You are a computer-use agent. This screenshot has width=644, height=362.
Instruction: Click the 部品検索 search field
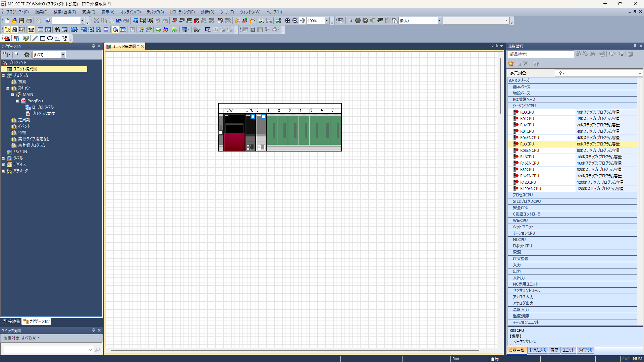(x=541, y=54)
